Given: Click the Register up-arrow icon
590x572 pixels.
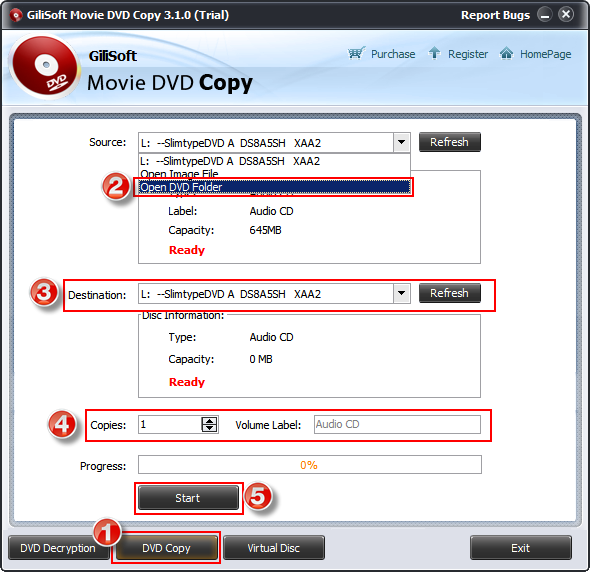Looking at the screenshot, I should pyautogui.click(x=434, y=53).
